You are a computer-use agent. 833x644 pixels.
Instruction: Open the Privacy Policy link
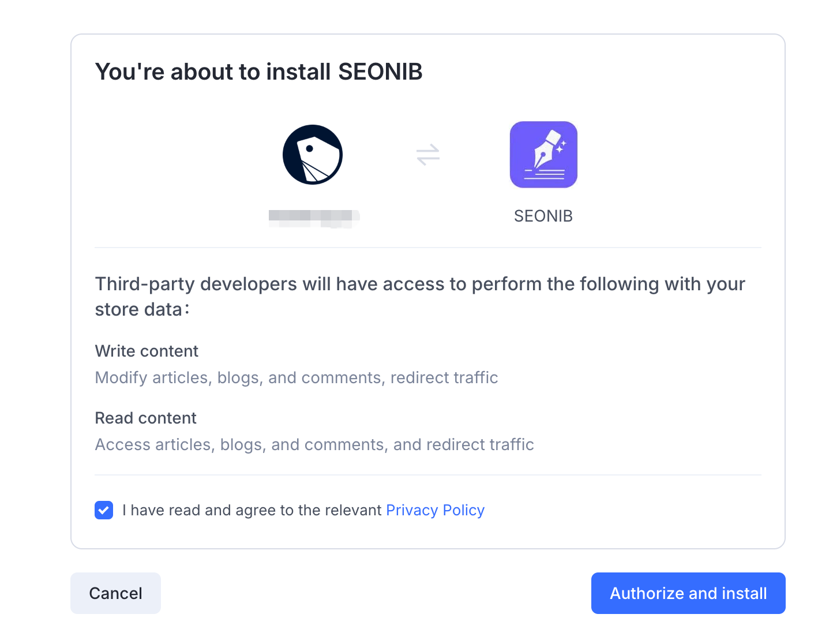[435, 511]
